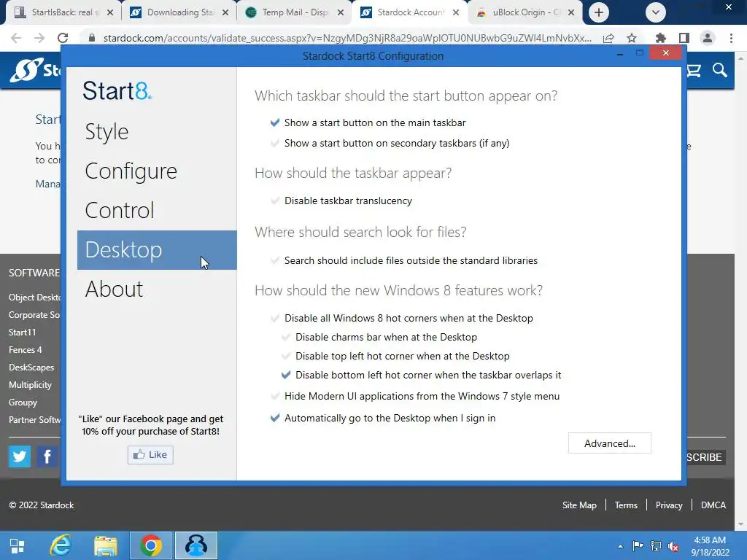The height and width of the screenshot is (560, 747).
Task: Open File Explorer from taskbar
Action: [x=106, y=545]
